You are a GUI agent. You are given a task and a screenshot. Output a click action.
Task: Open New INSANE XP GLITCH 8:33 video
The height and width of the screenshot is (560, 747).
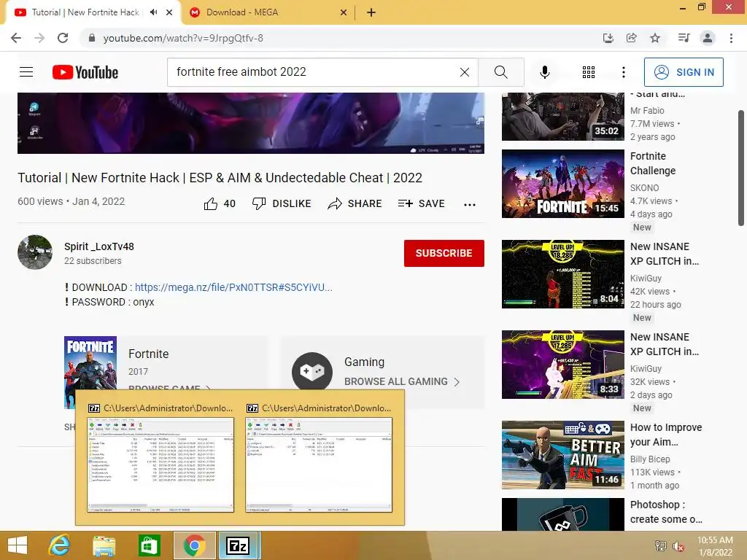point(562,365)
